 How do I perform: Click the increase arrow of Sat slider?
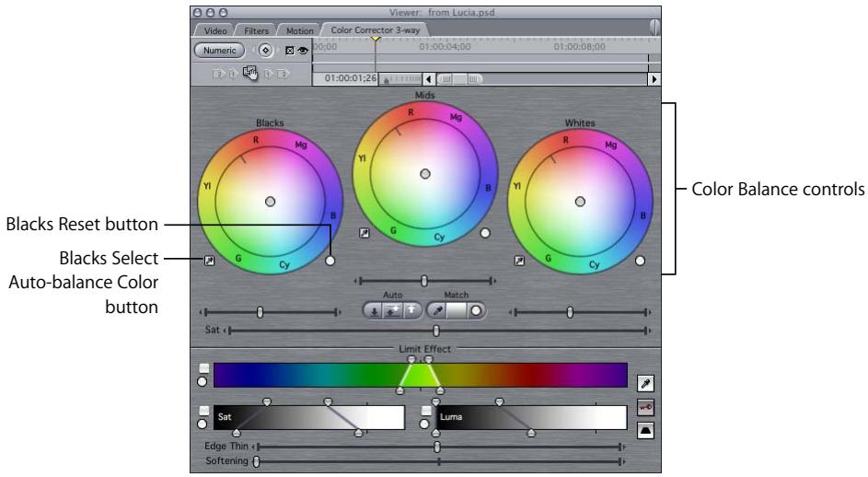point(649,331)
